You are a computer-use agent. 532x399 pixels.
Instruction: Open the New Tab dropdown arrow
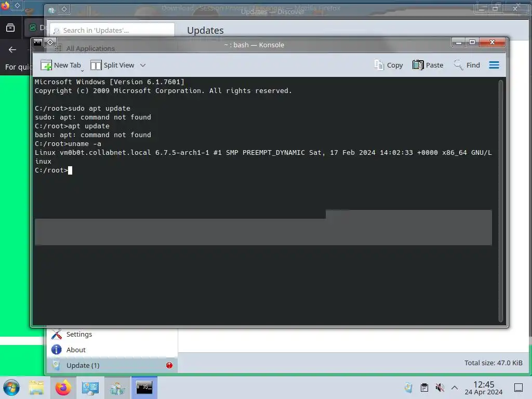[x=83, y=70]
